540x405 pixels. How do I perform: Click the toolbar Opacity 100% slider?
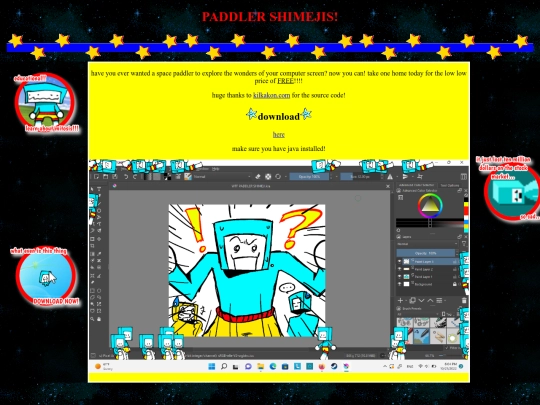(x=309, y=177)
